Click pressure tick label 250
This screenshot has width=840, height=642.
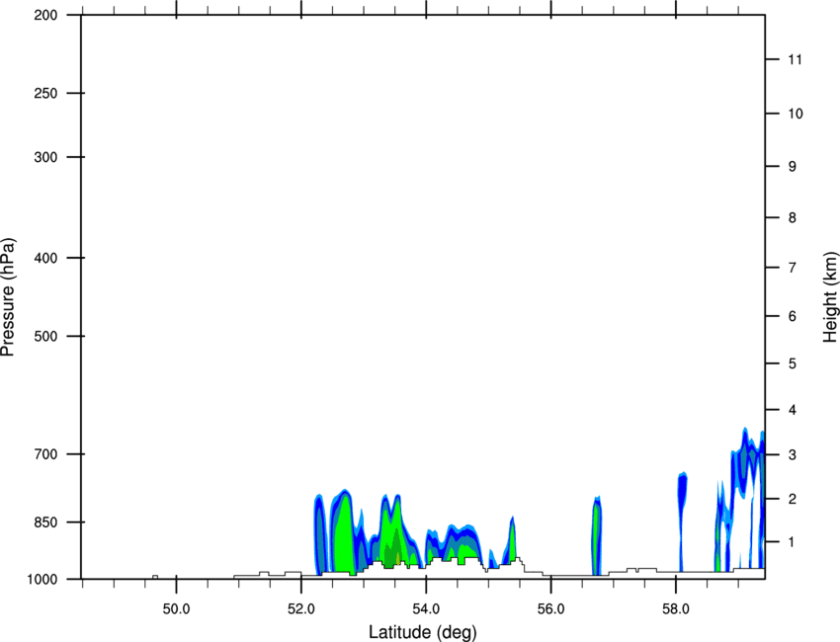pos(45,93)
